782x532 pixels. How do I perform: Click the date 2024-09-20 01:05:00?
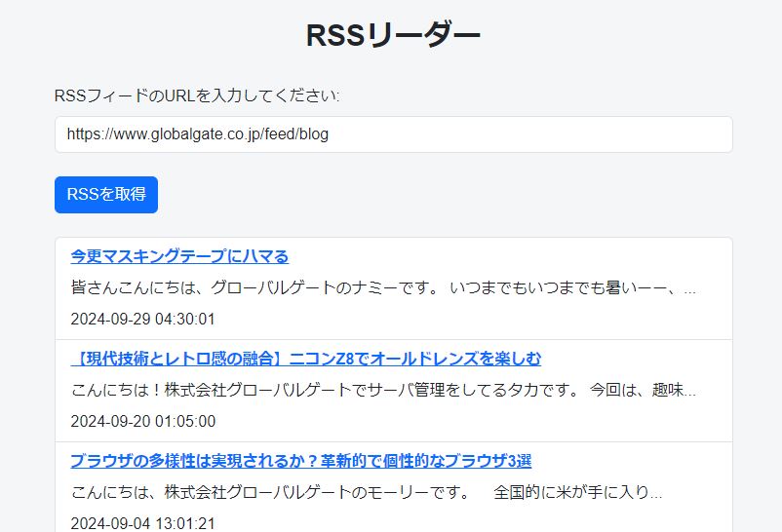click(143, 421)
